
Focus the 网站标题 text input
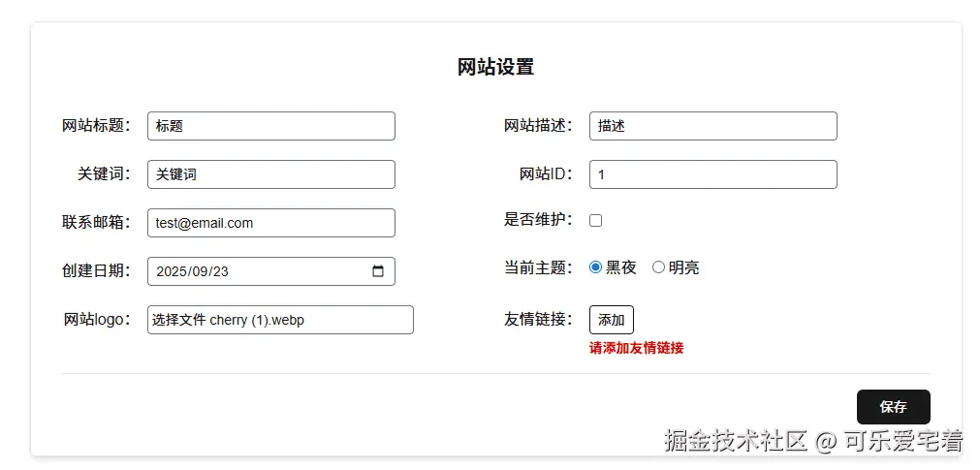coord(271,126)
